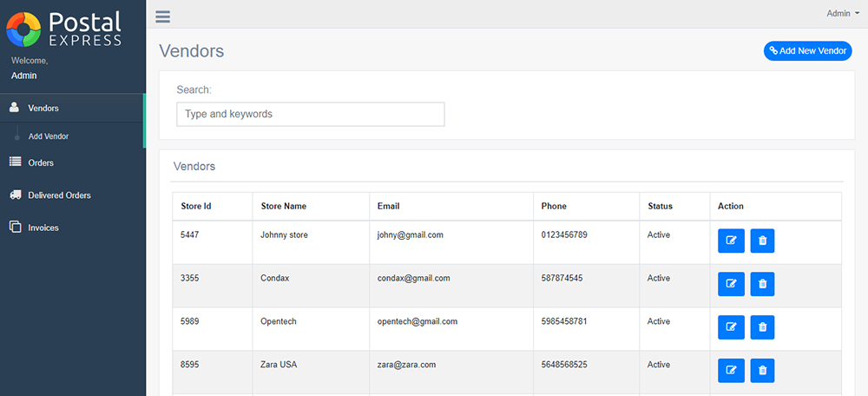The height and width of the screenshot is (396, 868).
Task: Edit the Johnny store vendor
Action: coord(731,241)
